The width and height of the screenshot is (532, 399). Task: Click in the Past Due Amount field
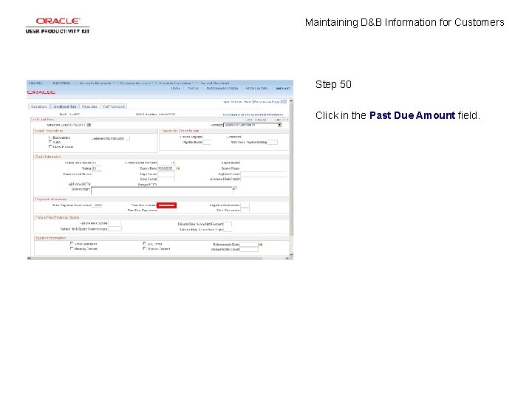[x=166, y=205]
